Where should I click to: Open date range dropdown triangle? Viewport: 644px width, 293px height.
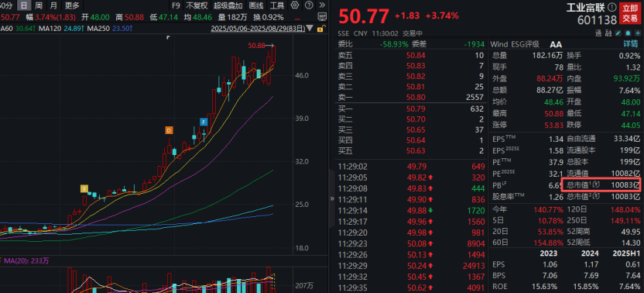pos(310,29)
